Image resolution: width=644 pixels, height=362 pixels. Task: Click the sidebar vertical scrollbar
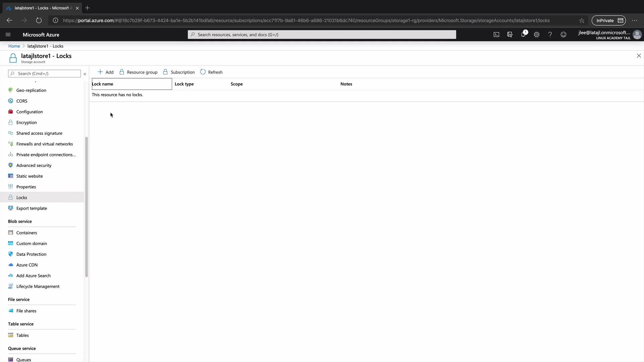pyautogui.click(x=87, y=206)
